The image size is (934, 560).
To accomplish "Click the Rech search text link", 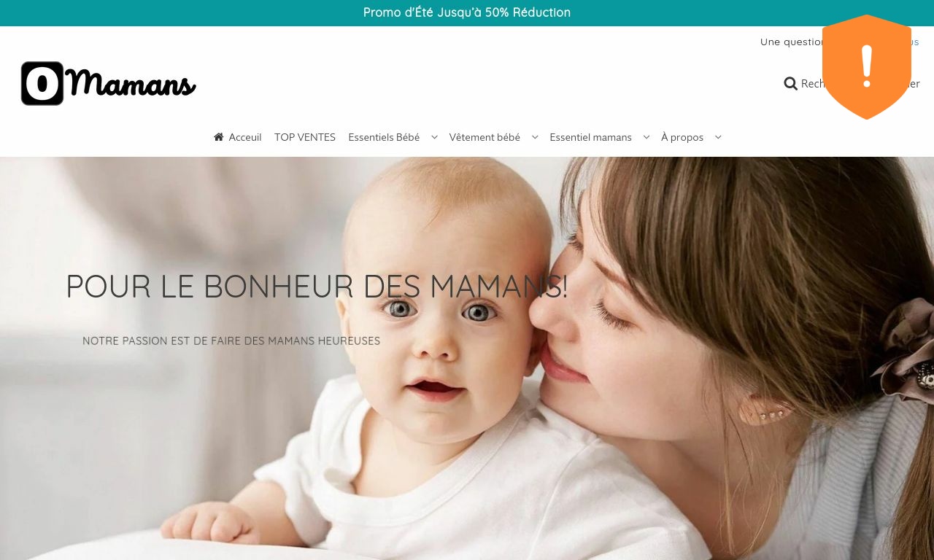I will coord(812,84).
